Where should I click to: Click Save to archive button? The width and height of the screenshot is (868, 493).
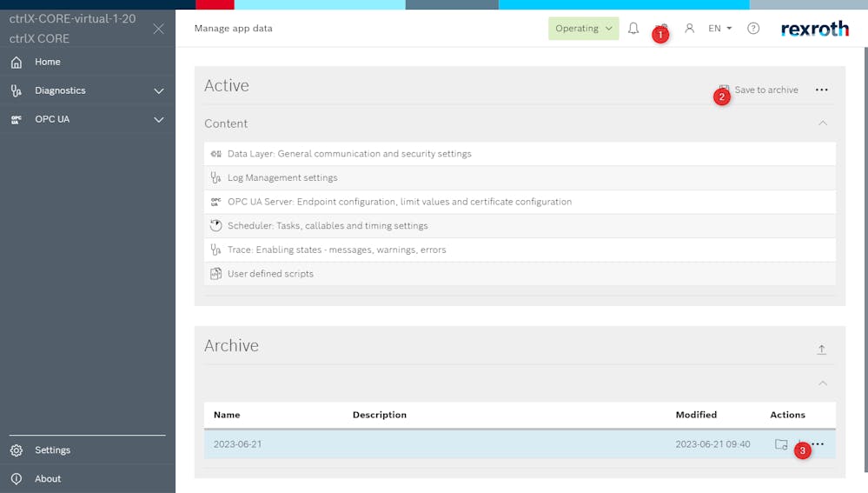[x=765, y=90]
